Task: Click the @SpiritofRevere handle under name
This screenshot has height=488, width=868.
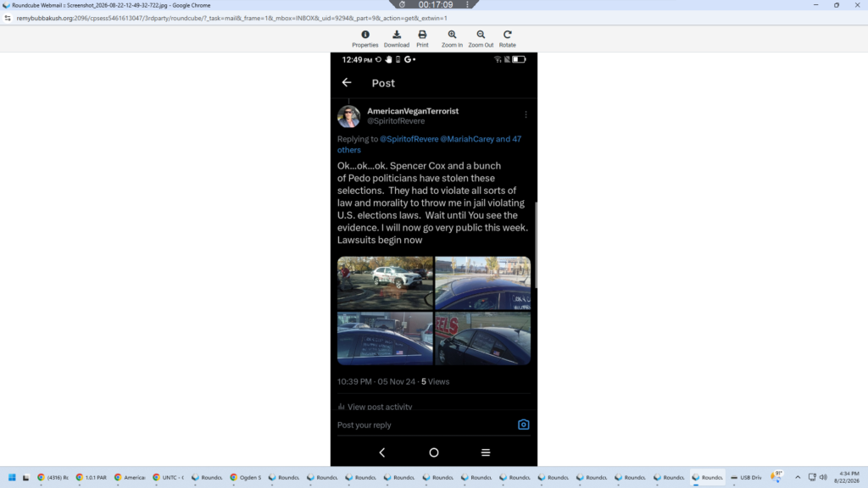Action: click(396, 121)
